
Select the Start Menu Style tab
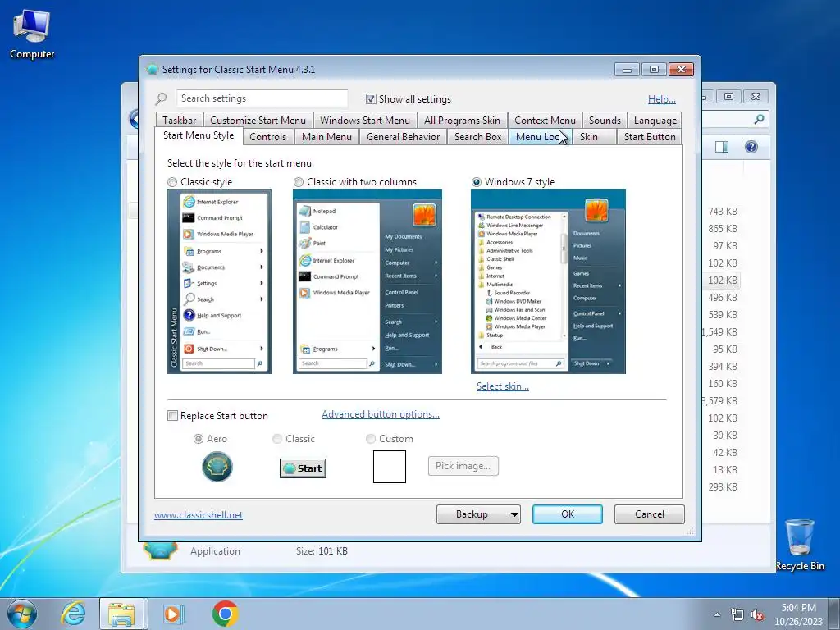(199, 135)
